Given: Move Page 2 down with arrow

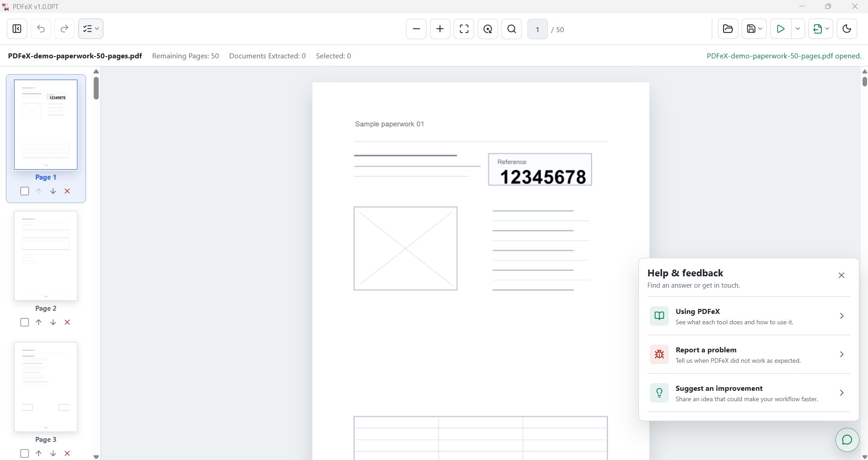Looking at the screenshot, I should click(53, 322).
